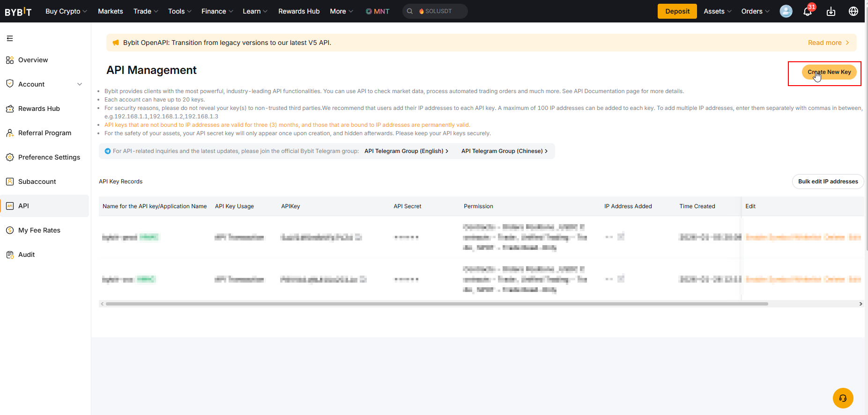Click the APIKey column header
This screenshot has width=868, height=415.
tap(290, 206)
